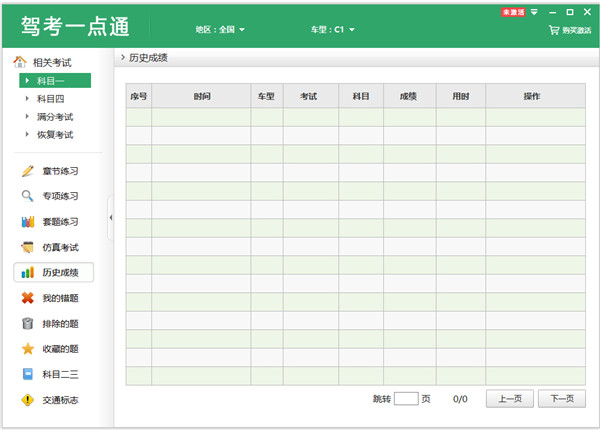Click the 购买激活 shopping cart icon
Screen dimensions: 600x430
click(x=553, y=30)
